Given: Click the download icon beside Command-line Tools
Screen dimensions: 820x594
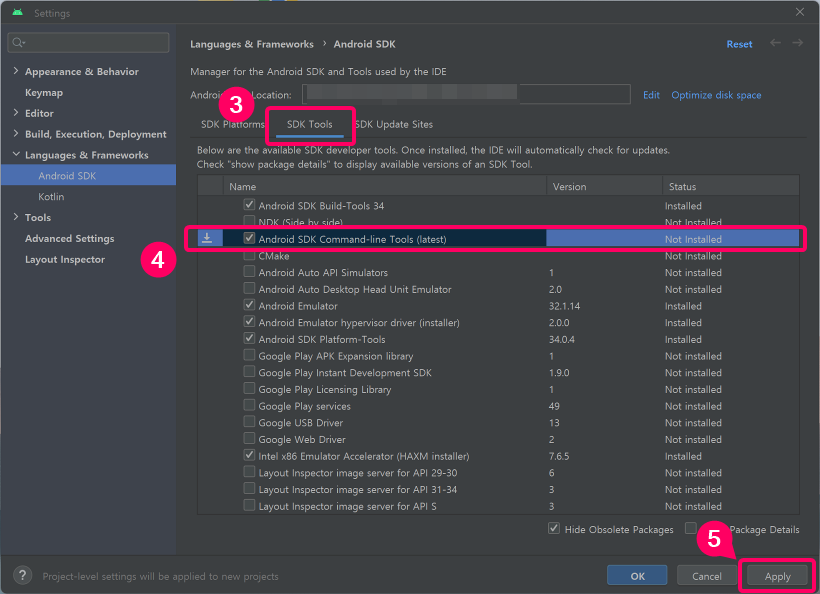Looking at the screenshot, I should click(207, 238).
